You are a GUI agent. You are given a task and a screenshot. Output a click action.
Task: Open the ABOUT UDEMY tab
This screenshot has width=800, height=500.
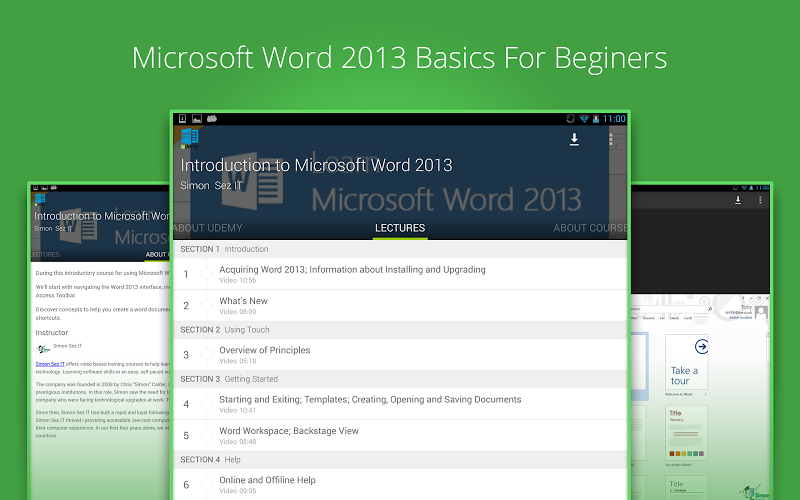pos(209,228)
